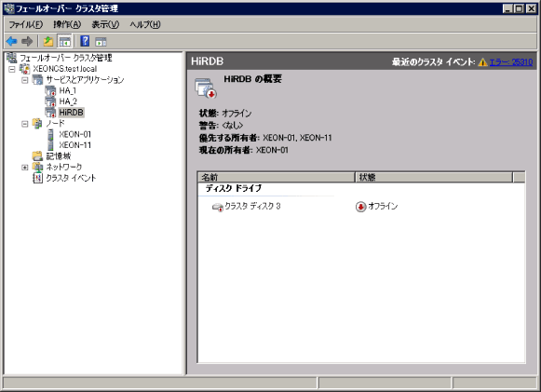Select the XEON-01 node label
Screen dimensions: 541x392
coord(74,134)
